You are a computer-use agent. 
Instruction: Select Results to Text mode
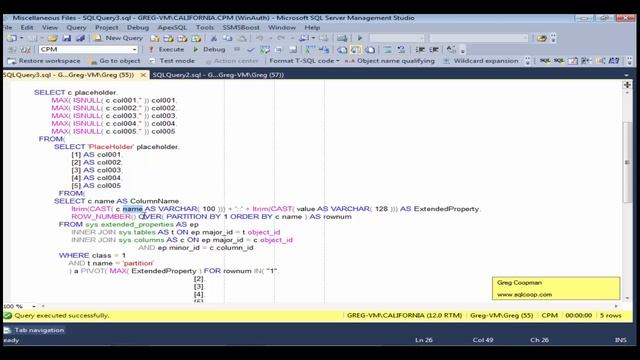[342, 50]
